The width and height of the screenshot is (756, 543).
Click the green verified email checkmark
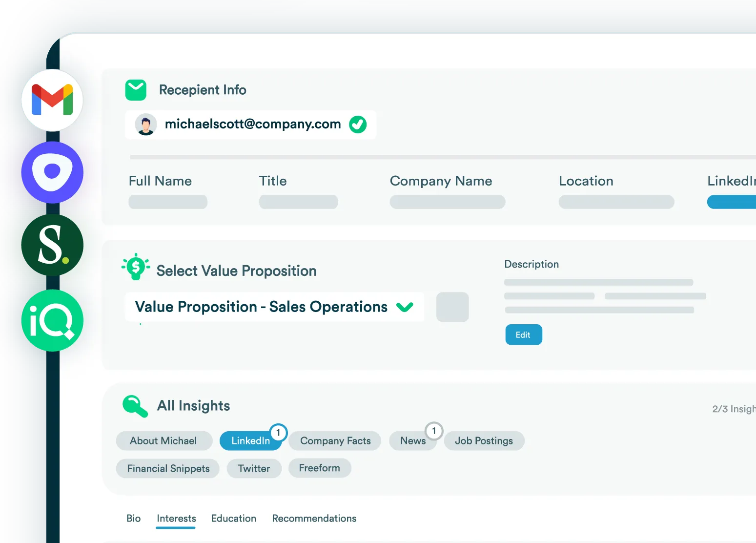pyautogui.click(x=358, y=125)
